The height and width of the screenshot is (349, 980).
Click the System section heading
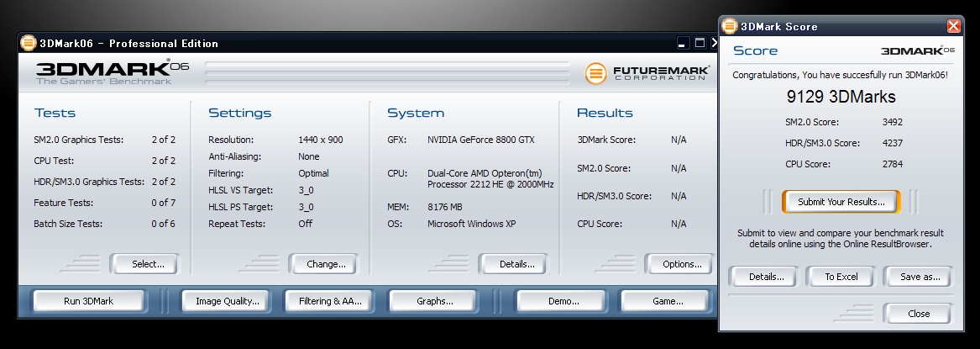[x=416, y=114]
